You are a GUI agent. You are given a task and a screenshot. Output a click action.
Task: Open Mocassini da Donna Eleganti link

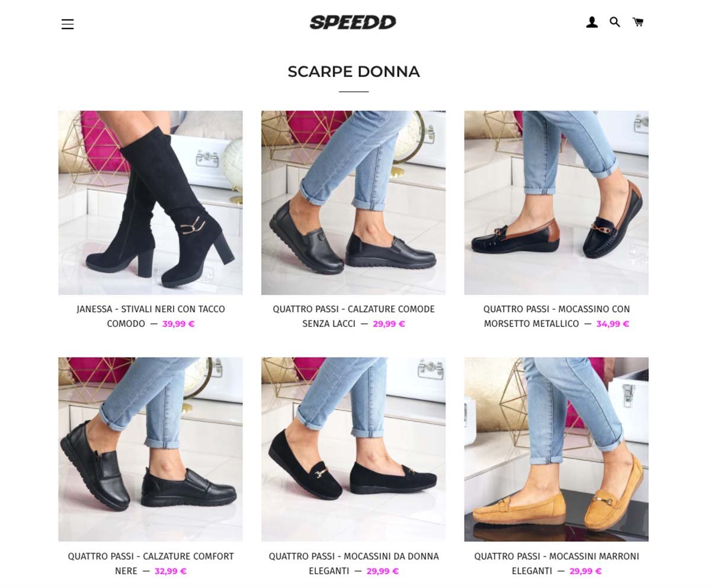click(353, 564)
